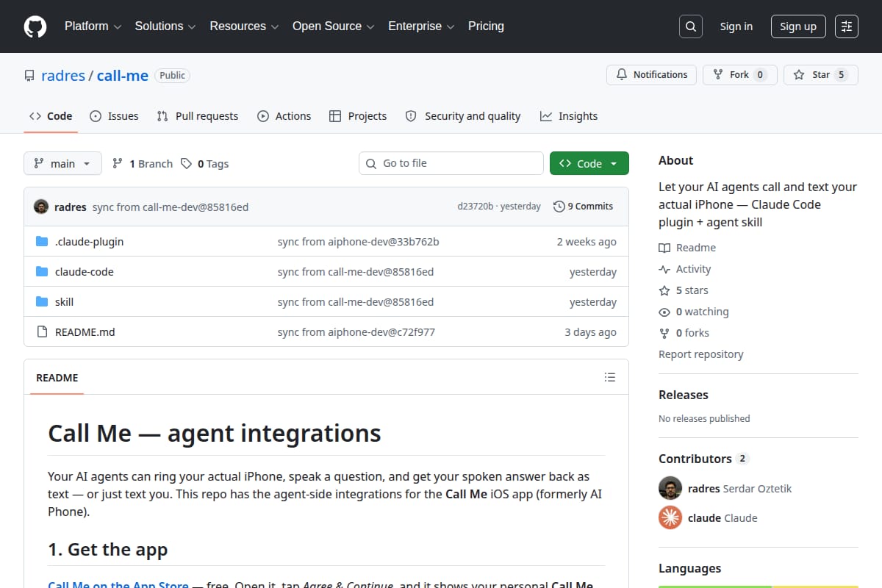Click the Report repository link
The image size is (882, 588).
tap(701, 354)
